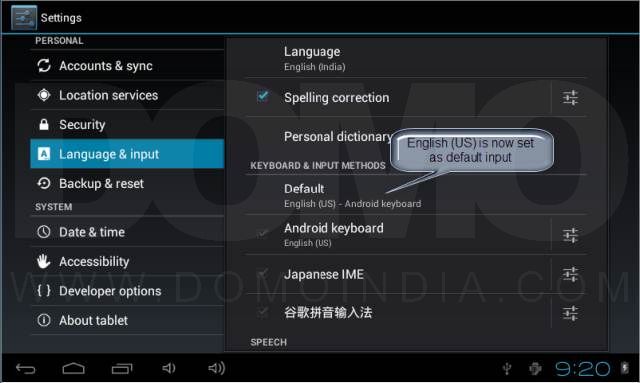Toggle the Japanese IME checkbox

coord(263,273)
